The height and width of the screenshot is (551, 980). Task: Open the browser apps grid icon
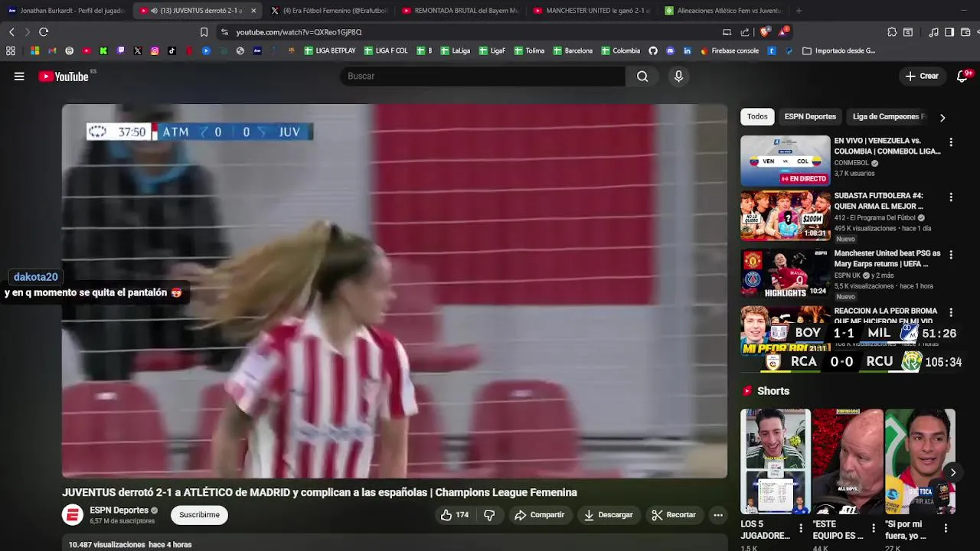pos(11,51)
